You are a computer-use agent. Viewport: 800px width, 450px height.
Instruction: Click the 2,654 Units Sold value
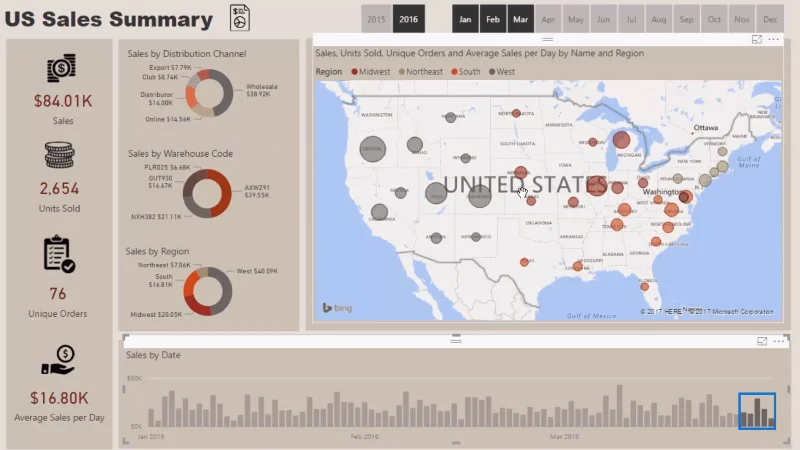coord(60,188)
